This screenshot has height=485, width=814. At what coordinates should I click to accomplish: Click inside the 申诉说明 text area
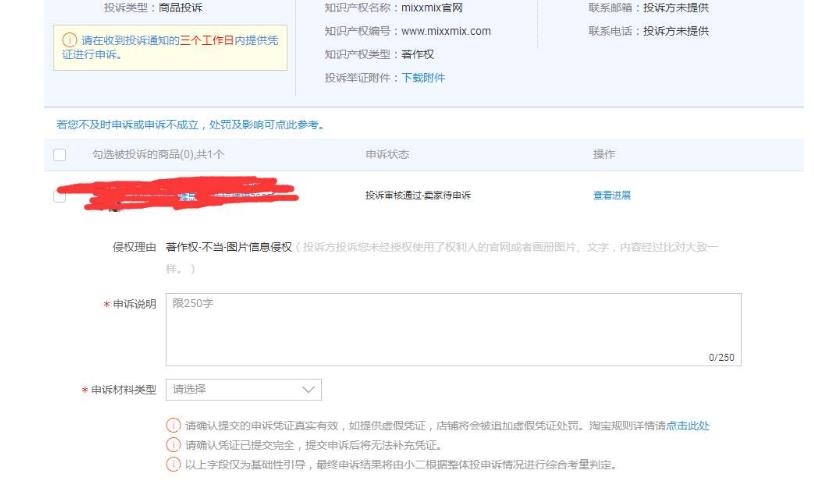(x=454, y=328)
